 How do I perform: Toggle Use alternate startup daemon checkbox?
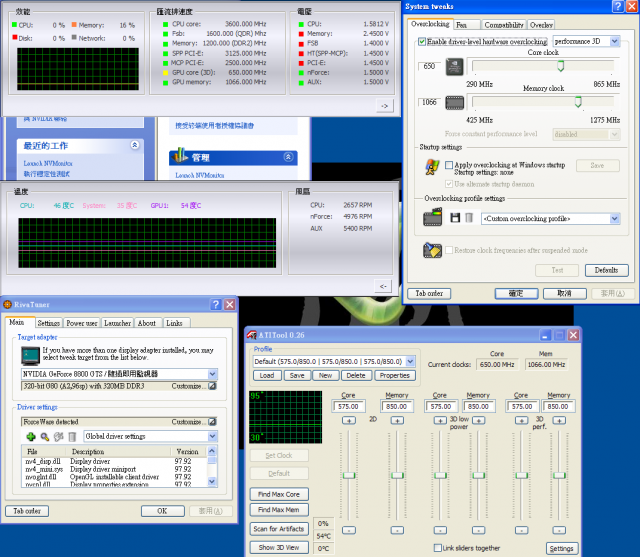(x=449, y=184)
